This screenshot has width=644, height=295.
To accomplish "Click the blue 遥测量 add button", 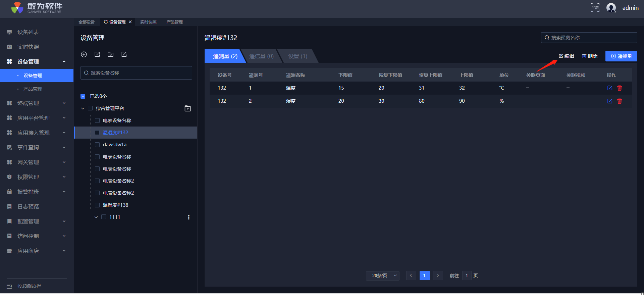I will (x=621, y=56).
